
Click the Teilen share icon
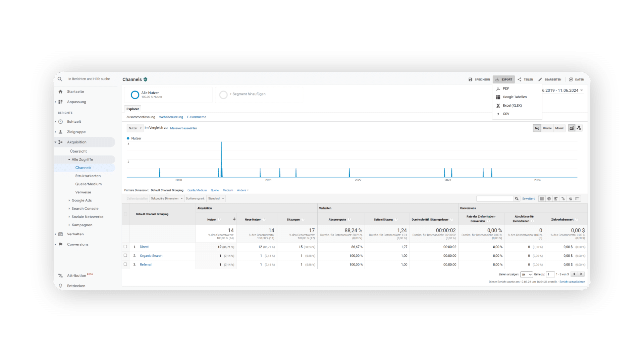point(519,79)
